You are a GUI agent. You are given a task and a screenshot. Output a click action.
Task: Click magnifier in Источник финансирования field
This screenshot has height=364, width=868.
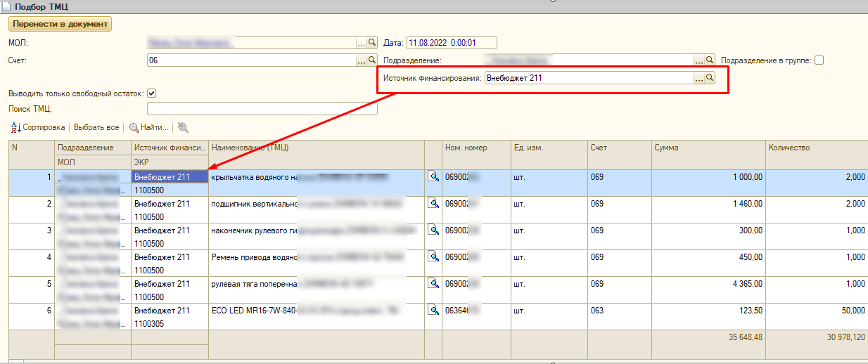[710, 79]
